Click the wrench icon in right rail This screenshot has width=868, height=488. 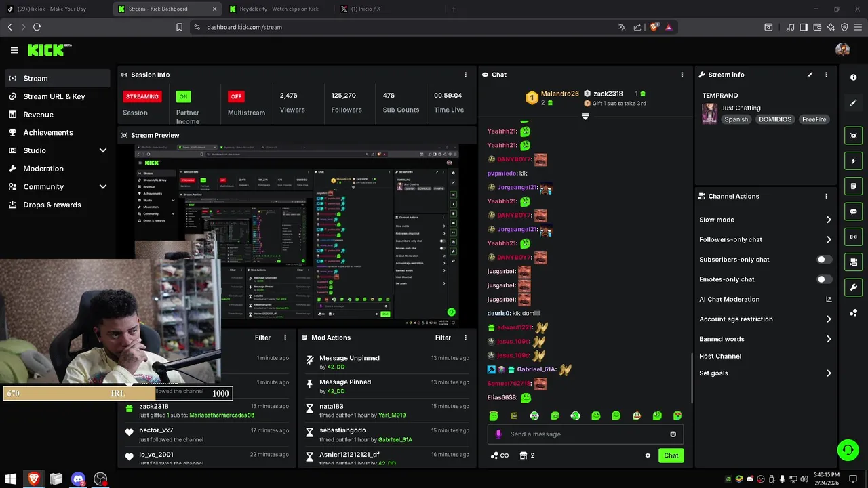pos(854,287)
